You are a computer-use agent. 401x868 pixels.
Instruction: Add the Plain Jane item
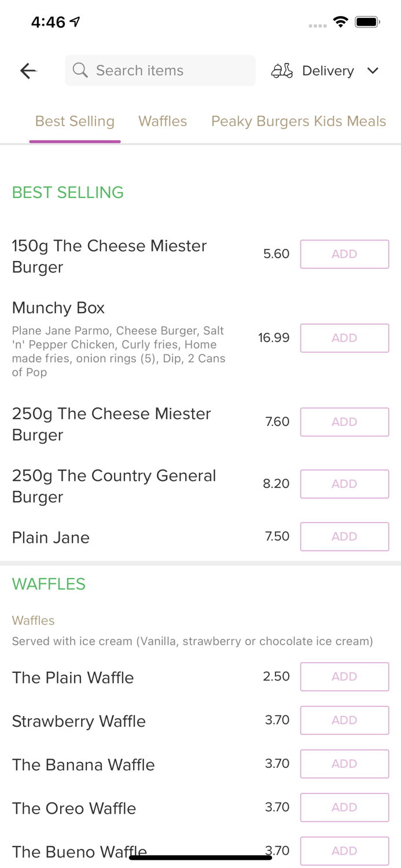pyautogui.click(x=344, y=536)
